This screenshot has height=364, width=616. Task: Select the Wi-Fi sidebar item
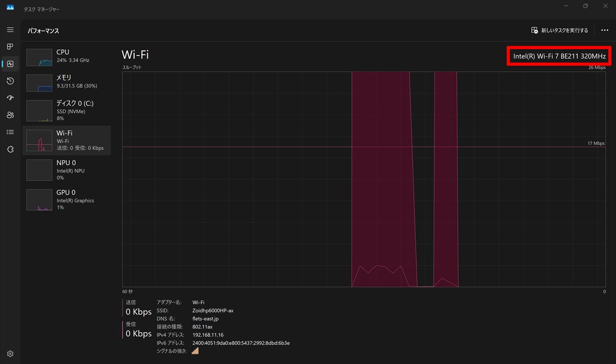coord(67,140)
